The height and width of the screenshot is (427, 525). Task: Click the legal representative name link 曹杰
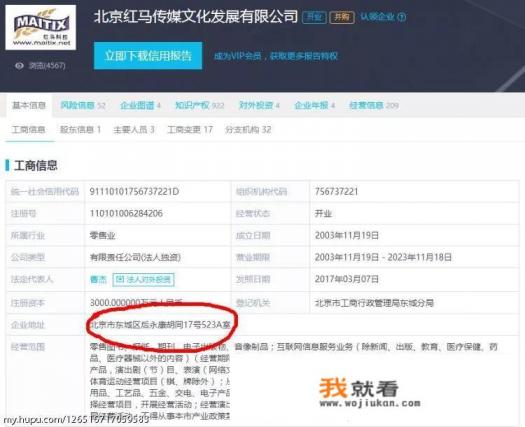(x=98, y=279)
